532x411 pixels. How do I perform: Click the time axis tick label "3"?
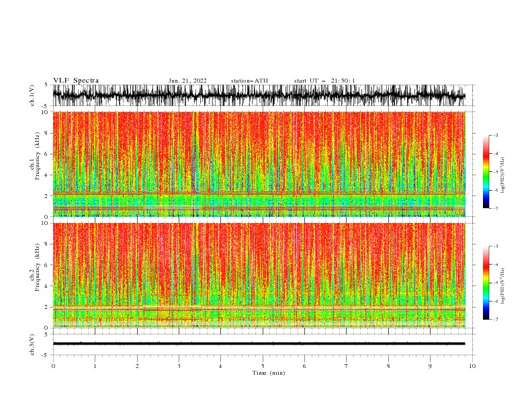click(179, 366)
